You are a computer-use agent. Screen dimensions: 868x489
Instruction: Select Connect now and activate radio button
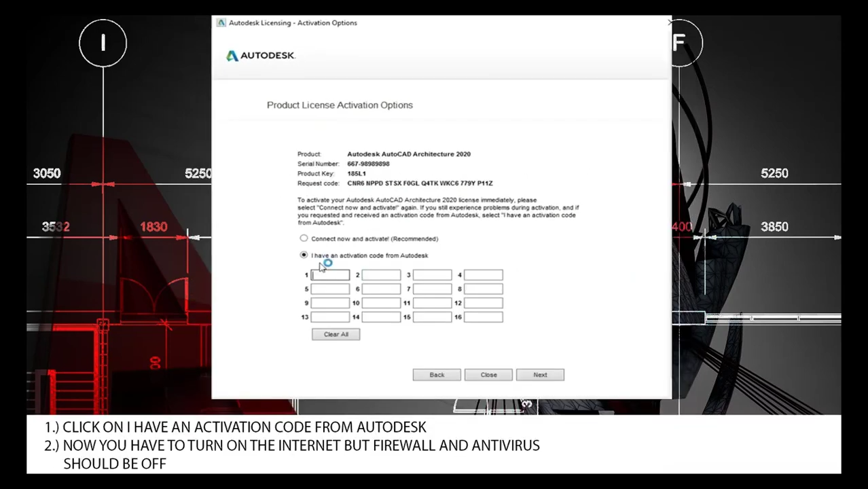pyautogui.click(x=304, y=238)
